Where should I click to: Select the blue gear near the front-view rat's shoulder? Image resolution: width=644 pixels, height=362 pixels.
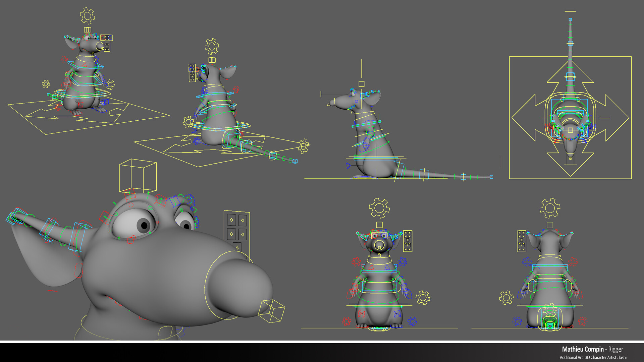[402, 262]
